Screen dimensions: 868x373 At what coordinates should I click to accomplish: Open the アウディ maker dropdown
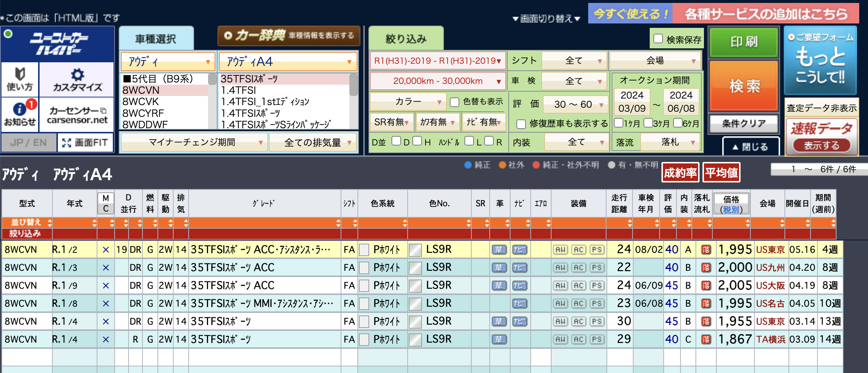(168, 62)
